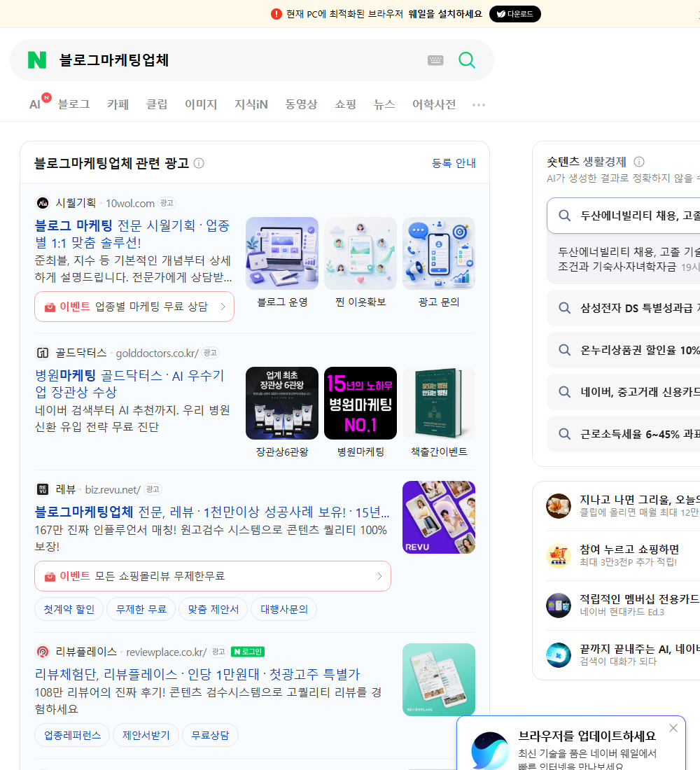The image size is (700, 770).
Task: Click the green search magnifier button
Action: coord(467,60)
